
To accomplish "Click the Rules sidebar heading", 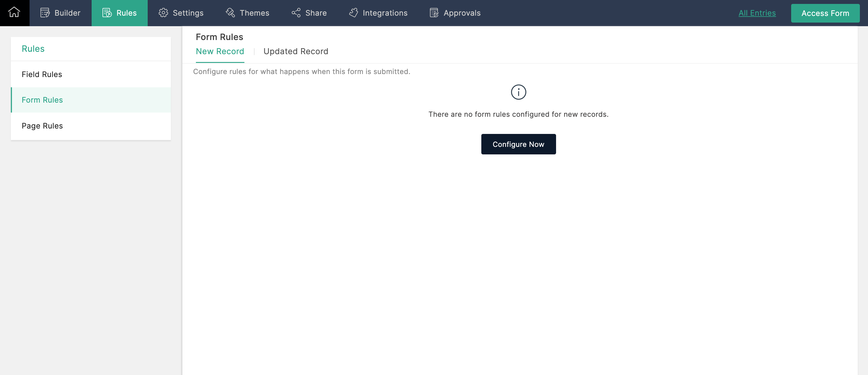I will click(33, 49).
